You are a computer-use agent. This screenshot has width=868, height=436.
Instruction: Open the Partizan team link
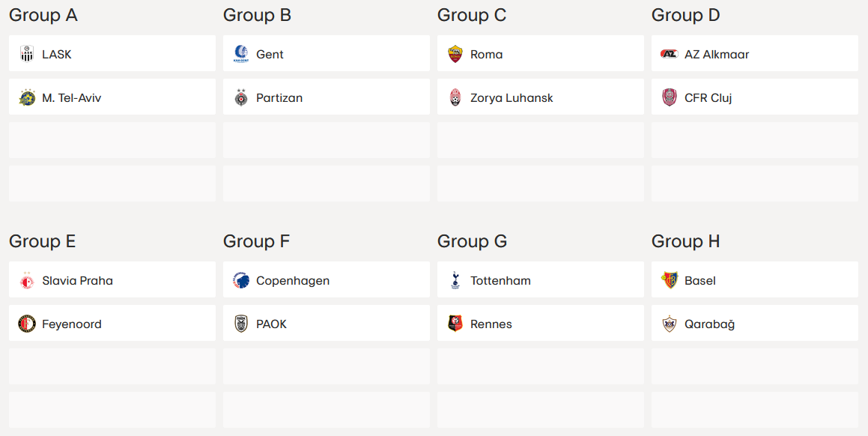click(279, 97)
